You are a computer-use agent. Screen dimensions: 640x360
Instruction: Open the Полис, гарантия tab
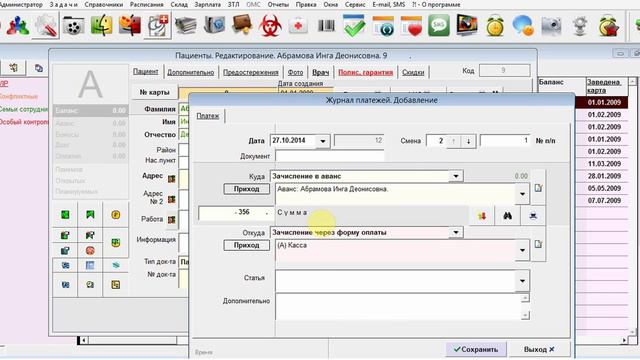point(366,72)
